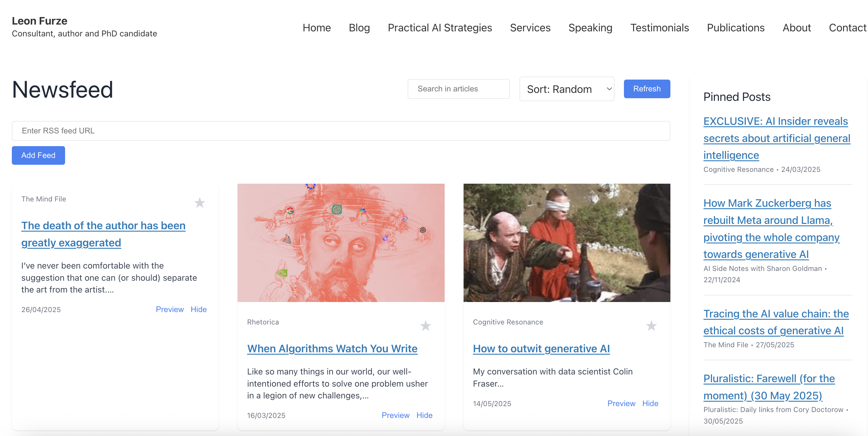Hide the 'How to outwit generative AI' article

(x=650, y=403)
